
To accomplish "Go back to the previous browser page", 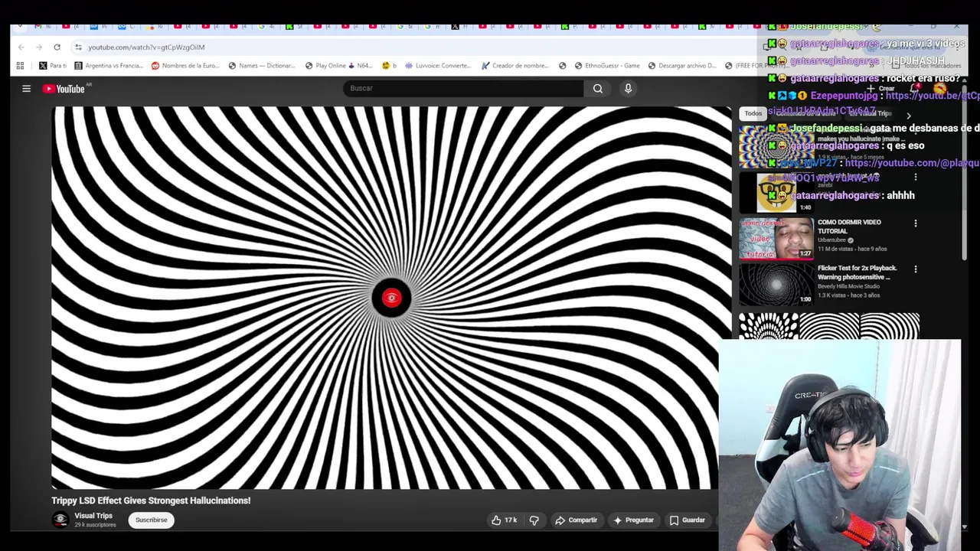I will pyautogui.click(x=21, y=47).
